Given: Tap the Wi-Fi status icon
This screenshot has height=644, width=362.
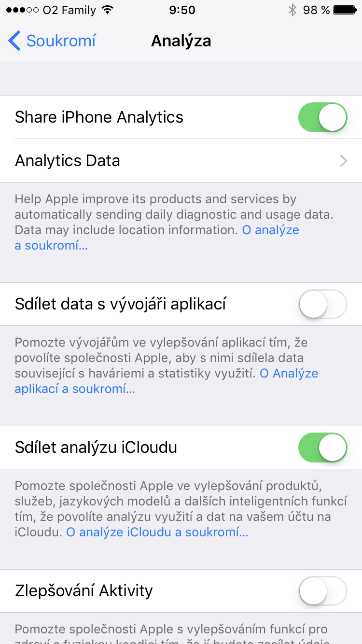Looking at the screenshot, I should pyautogui.click(x=108, y=10).
